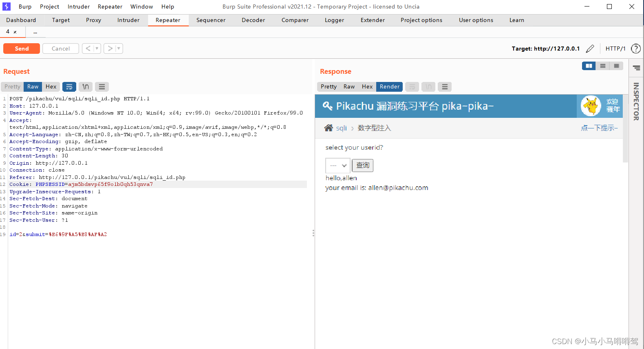The width and height of the screenshot is (644, 349).
Task: Toggle request non-printable chars \n icon
Action: 86,87
